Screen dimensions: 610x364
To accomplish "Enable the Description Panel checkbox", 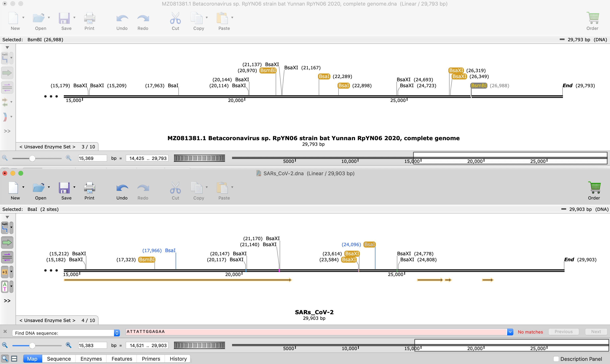I will (556, 359).
